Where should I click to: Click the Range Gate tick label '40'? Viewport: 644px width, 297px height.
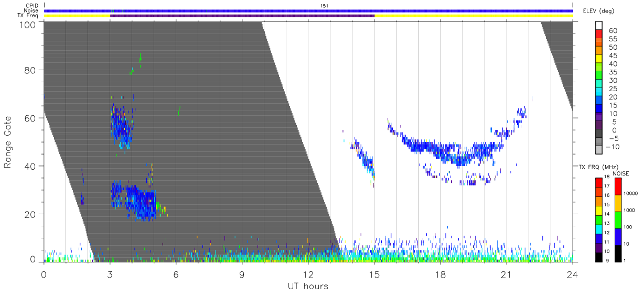(x=30, y=166)
